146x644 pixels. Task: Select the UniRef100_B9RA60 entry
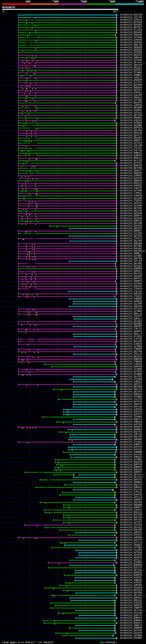[131, 620]
